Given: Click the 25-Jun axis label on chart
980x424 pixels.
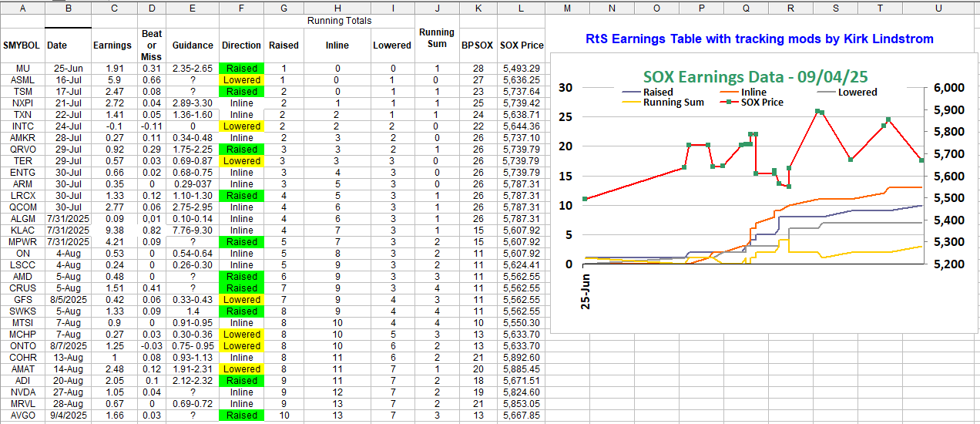Looking at the screenshot, I should tap(586, 290).
